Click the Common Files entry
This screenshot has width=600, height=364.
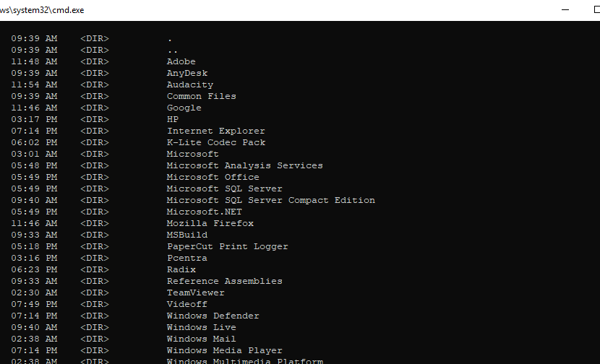[x=201, y=96]
